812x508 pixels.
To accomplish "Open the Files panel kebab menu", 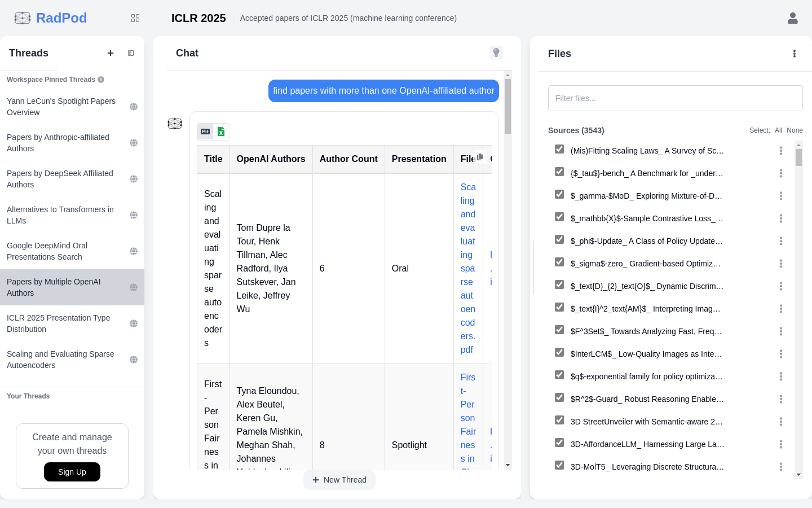I will pos(795,54).
